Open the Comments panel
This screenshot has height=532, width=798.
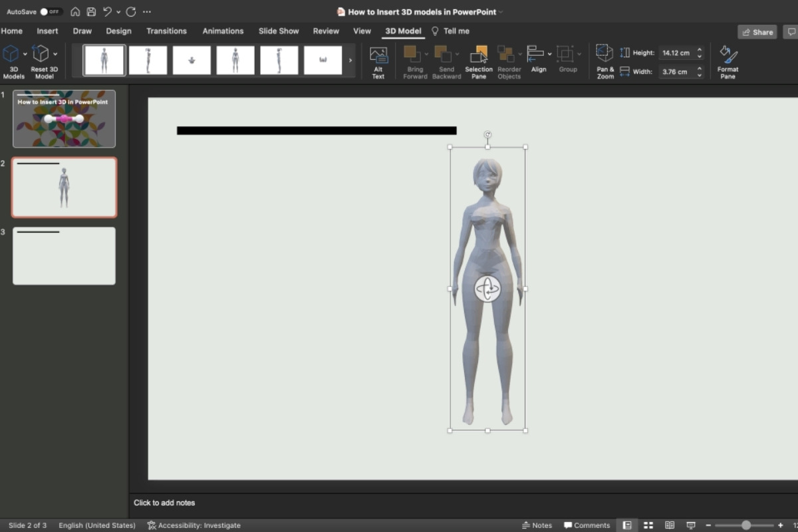pos(587,525)
